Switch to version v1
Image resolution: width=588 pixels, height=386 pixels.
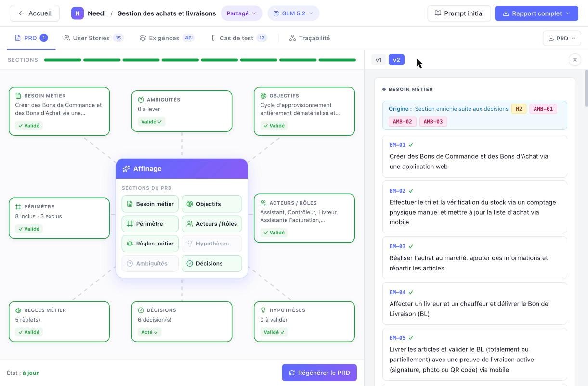pos(379,60)
